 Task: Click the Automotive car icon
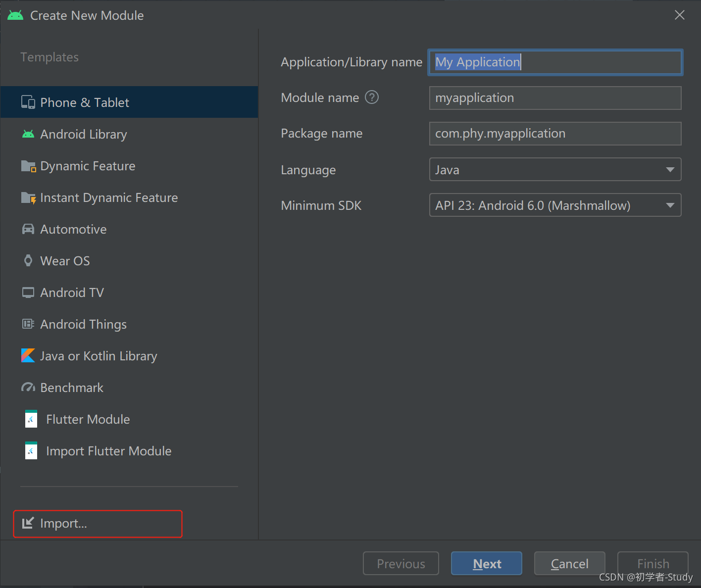click(x=28, y=229)
